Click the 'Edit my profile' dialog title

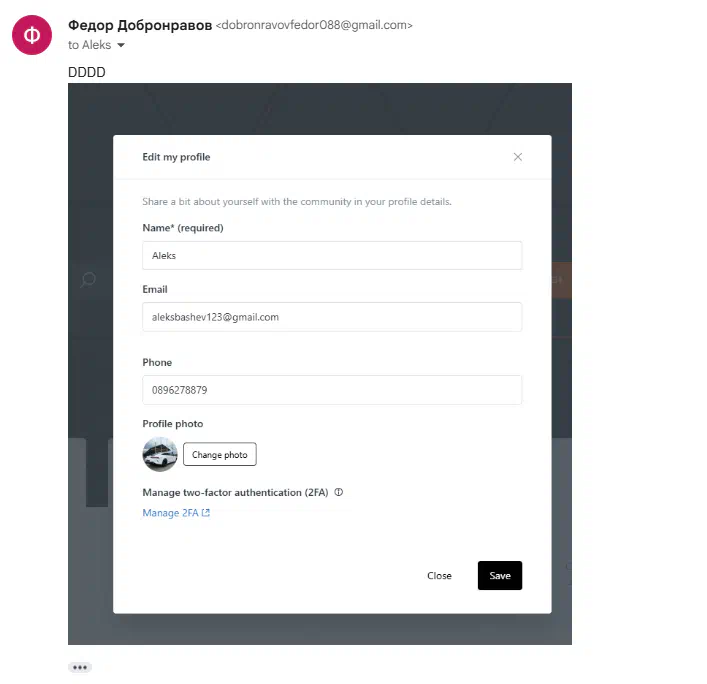tap(176, 157)
